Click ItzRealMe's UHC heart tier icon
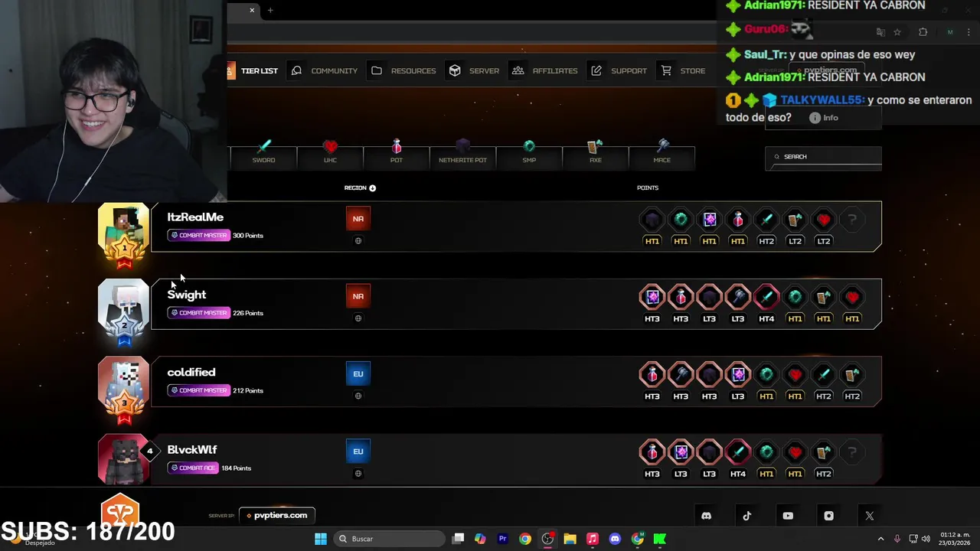The width and height of the screenshot is (980, 551). [x=823, y=220]
